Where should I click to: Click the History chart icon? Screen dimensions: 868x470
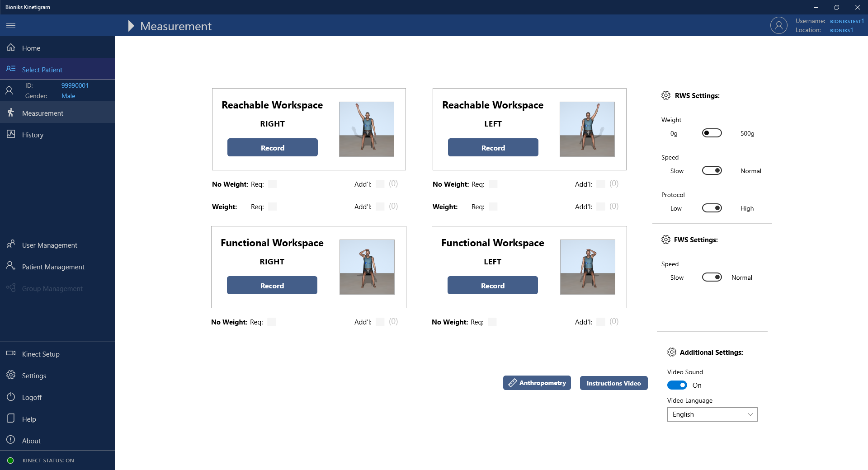11,134
